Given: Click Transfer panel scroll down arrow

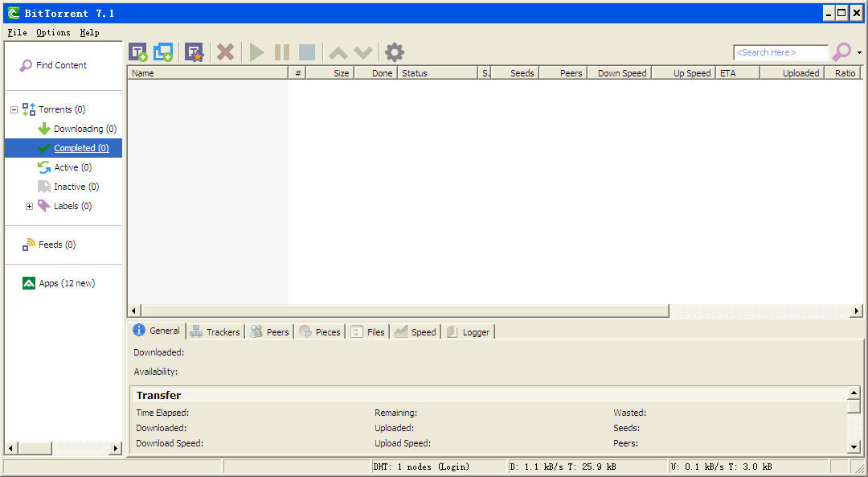Looking at the screenshot, I should click(854, 446).
